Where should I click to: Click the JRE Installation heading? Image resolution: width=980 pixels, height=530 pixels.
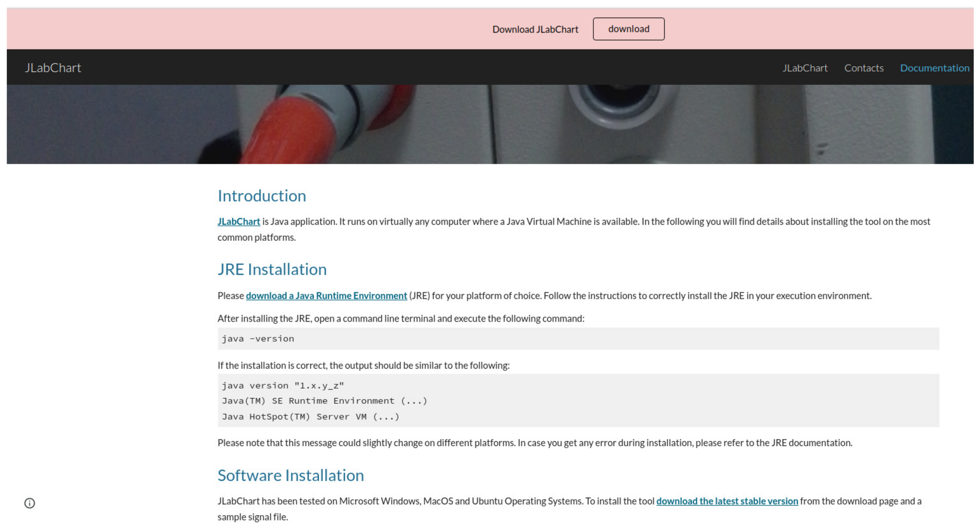(272, 270)
